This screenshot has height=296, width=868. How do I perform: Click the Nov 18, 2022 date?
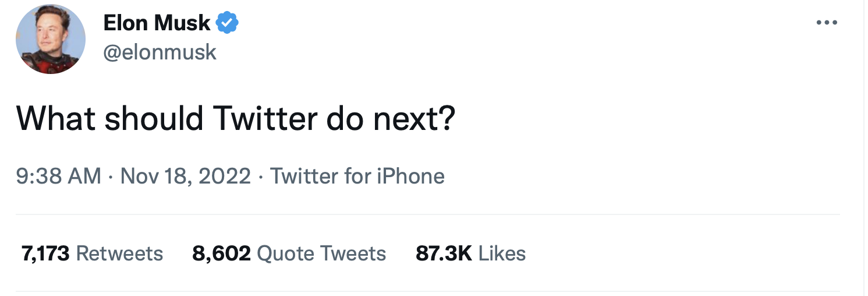coord(185,176)
